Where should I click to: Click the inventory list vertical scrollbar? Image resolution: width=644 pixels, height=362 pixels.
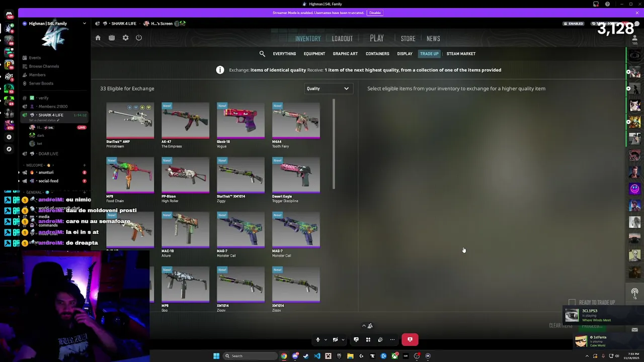[334, 144]
